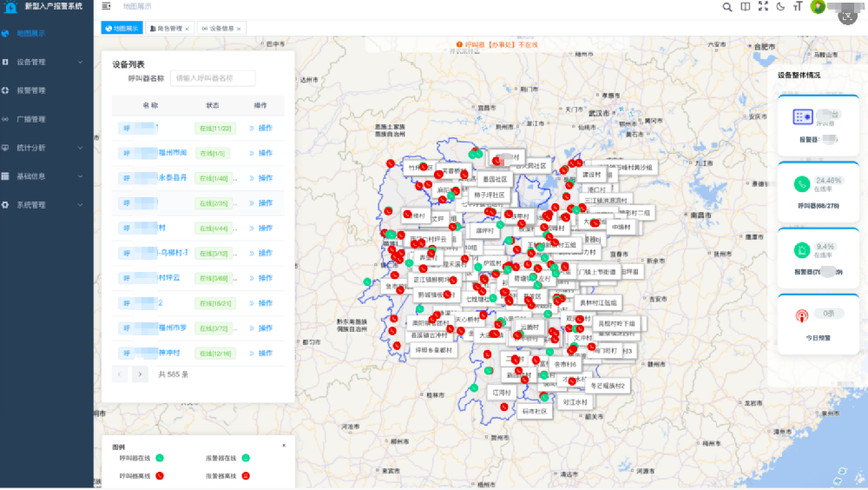Collapse the sidebar with the hamburger icon

[106, 6]
